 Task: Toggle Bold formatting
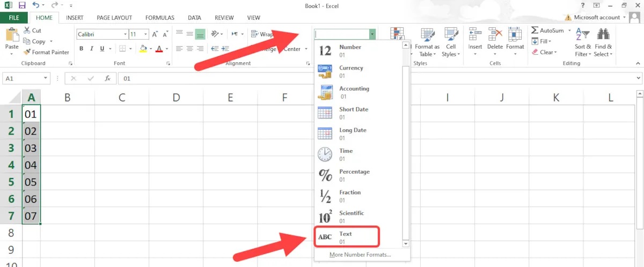click(82, 49)
